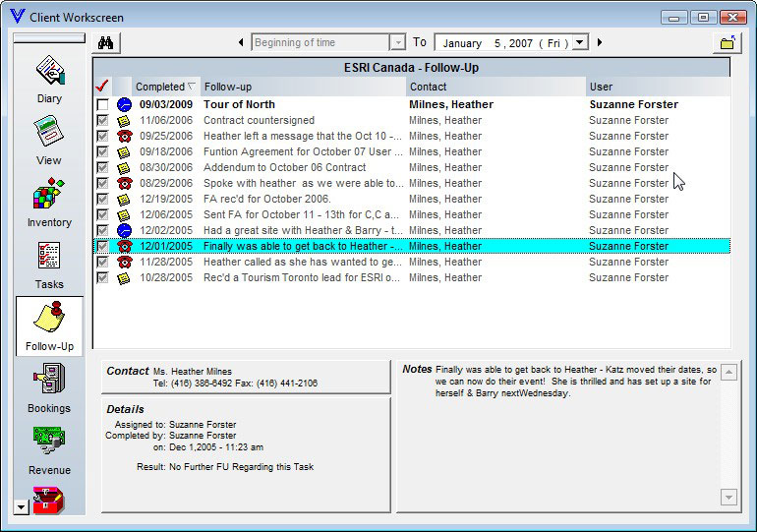
Task: Click the binoculars search icon
Action: click(x=106, y=42)
